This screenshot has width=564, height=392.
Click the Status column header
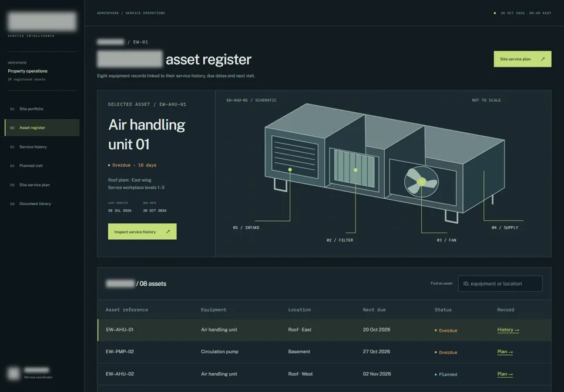[x=443, y=310]
